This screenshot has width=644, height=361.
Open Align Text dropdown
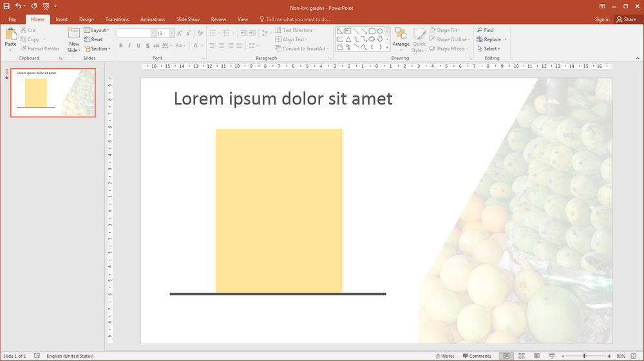point(291,39)
